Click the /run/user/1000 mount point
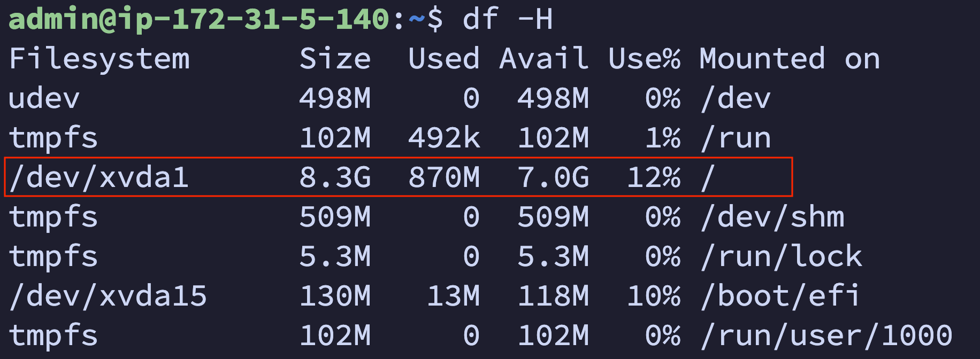Image resolution: width=980 pixels, height=359 pixels. pyautogui.click(x=826, y=335)
